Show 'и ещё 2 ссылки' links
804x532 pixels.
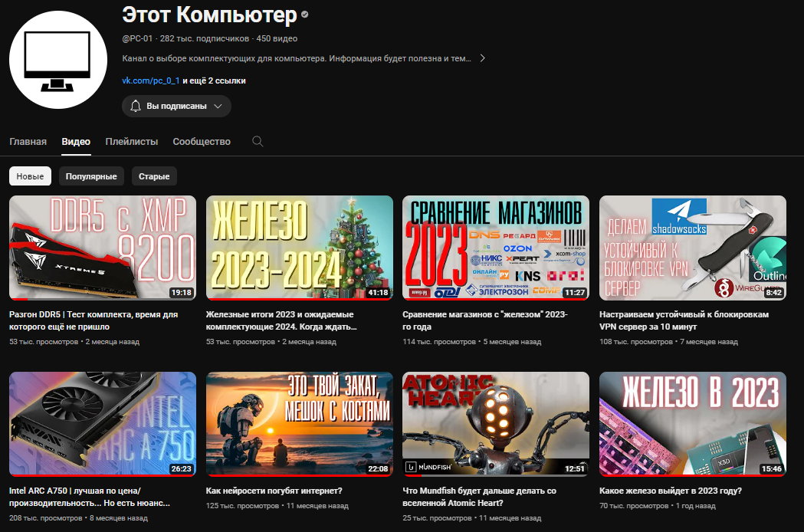click(214, 80)
